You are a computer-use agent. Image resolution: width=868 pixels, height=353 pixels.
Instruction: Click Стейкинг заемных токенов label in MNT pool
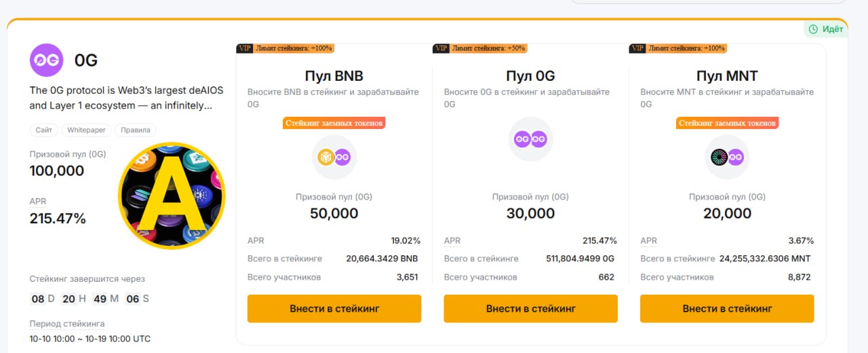click(727, 123)
